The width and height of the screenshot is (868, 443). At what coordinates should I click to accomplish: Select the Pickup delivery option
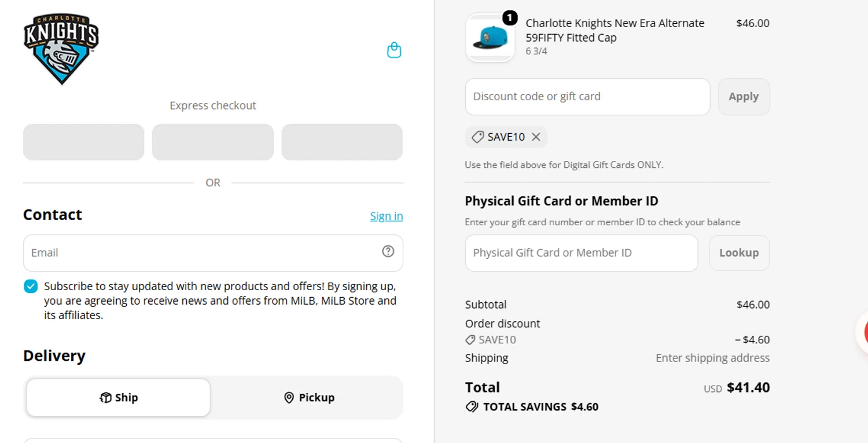point(309,398)
